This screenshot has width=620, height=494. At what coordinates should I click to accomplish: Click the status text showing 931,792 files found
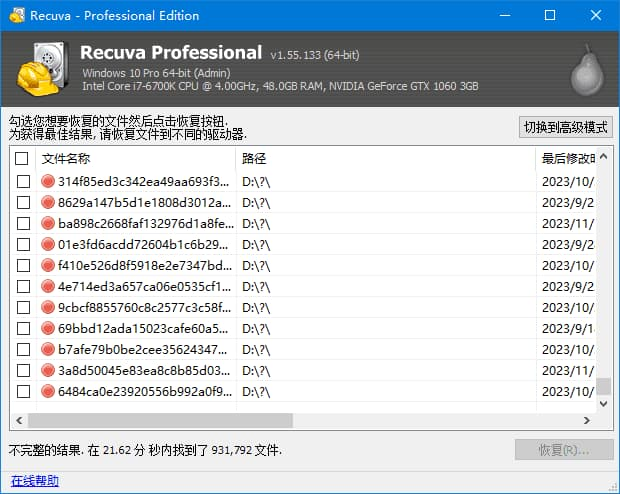(146, 450)
